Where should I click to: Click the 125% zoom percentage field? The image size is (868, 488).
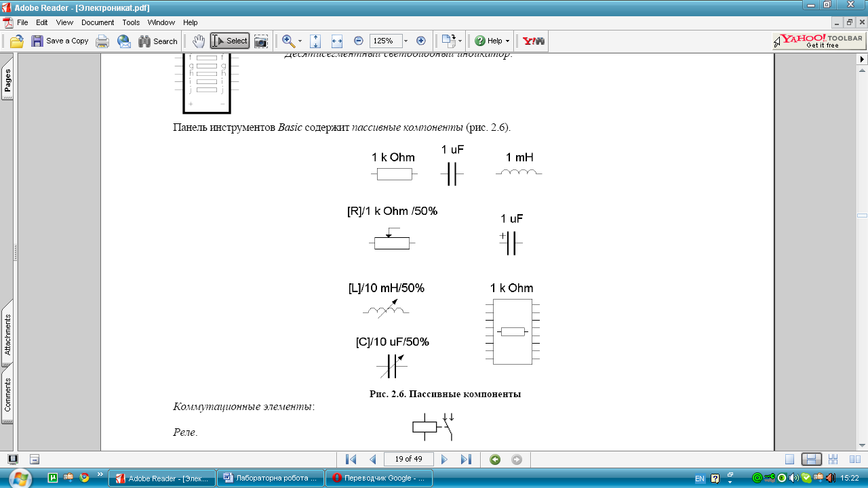pos(385,41)
